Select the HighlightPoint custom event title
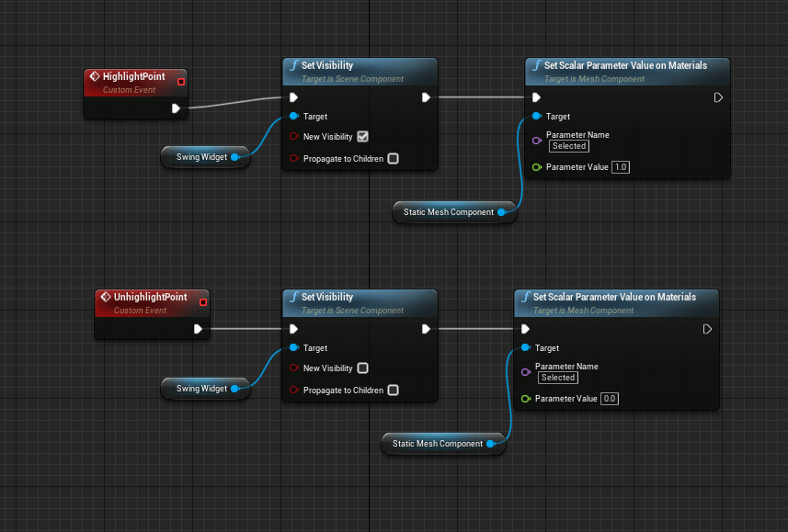This screenshot has width=788, height=532. tap(134, 76)
